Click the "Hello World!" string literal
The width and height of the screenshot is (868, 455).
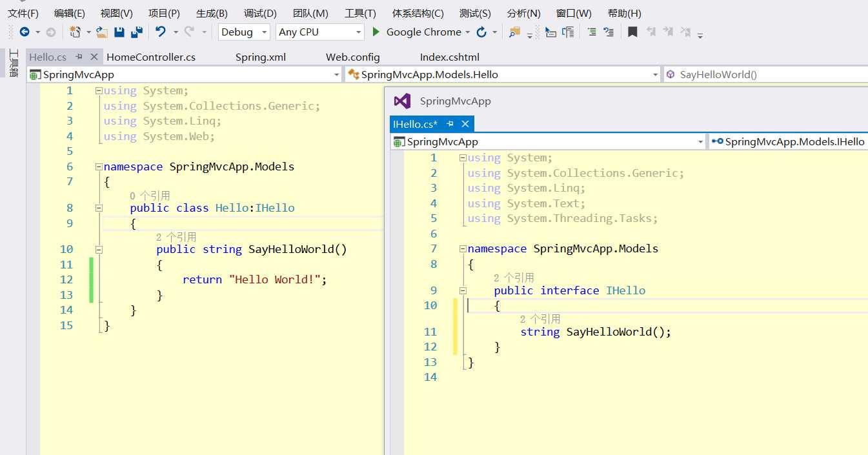point(276,279)
